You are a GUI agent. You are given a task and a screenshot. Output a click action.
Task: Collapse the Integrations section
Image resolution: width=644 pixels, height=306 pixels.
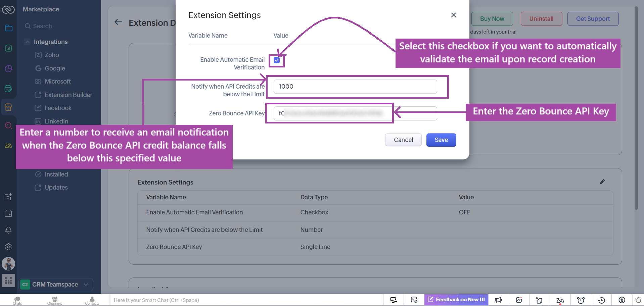[x=28, y=42]
